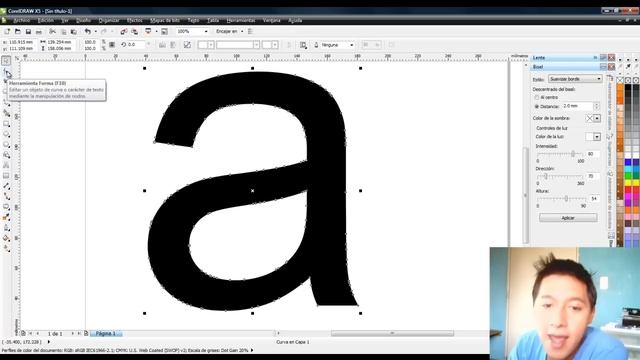Viewport: 640px width, 360px height.
Task: Open the Ventana menu
Action: click(x=271, y=20)
